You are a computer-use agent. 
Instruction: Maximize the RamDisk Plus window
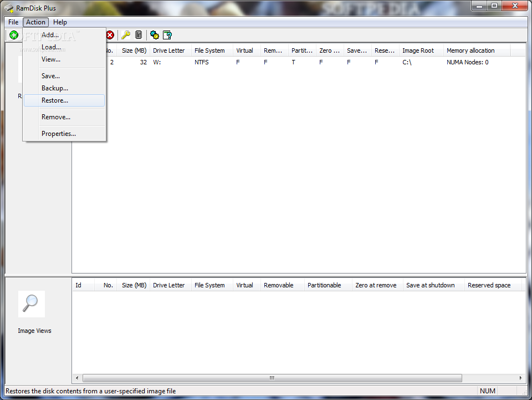[x=494, y=6]
